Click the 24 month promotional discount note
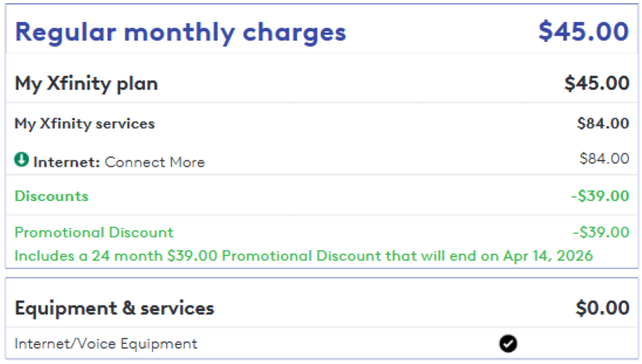642x364 pixels. click(x=303, y=256)
